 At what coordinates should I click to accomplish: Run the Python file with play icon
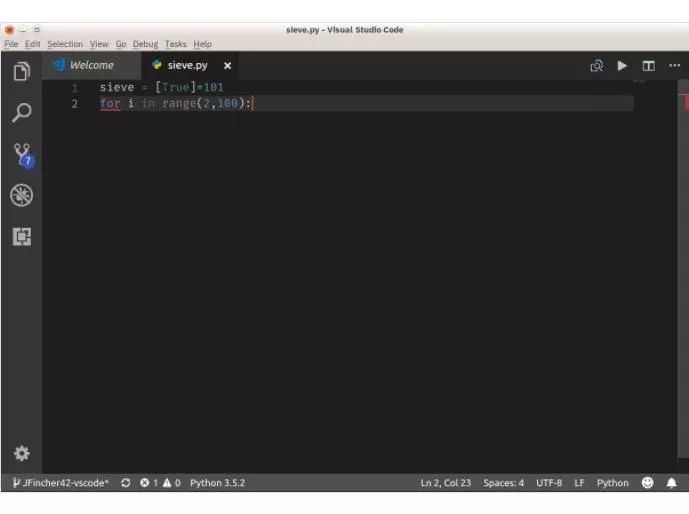pyautogui.click(x=622, y=66)
